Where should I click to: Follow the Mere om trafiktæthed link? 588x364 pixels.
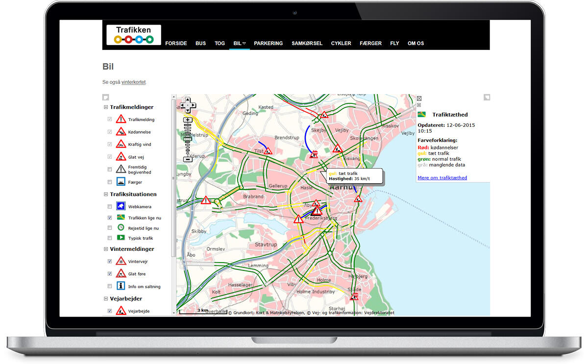(442, 178)
